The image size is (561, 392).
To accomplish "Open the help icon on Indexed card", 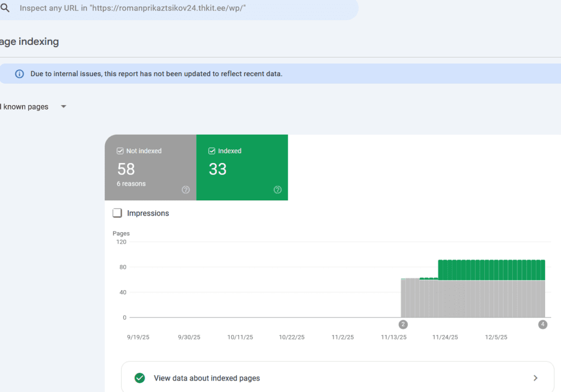I will coord(278,190).
